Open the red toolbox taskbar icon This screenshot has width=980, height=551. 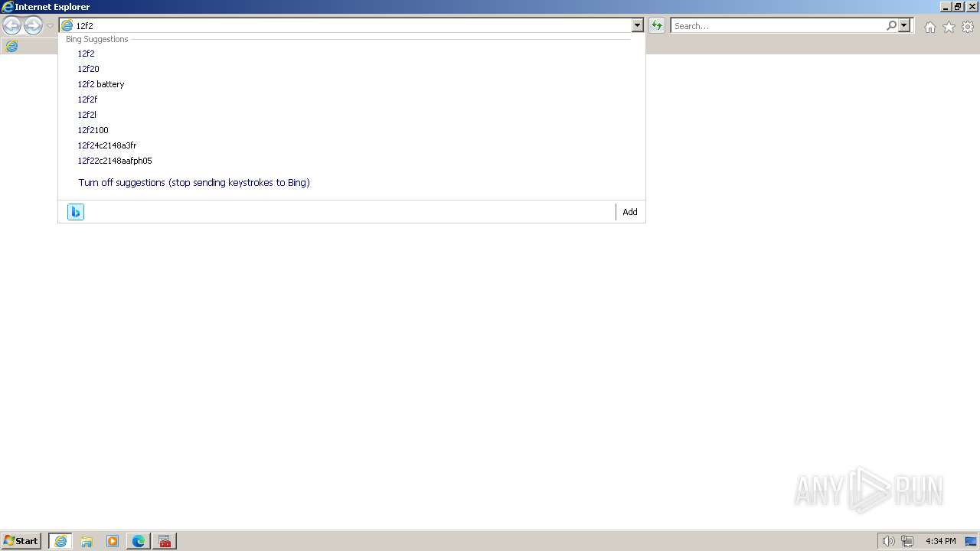165,541
